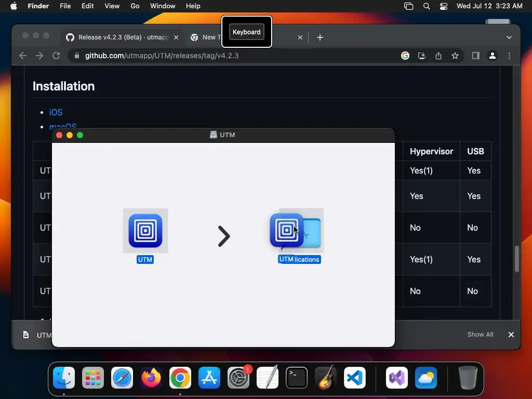Viewport: 532px width, 399px height.
Task: Open a new browser tab
Action: [x=320, y=37]
